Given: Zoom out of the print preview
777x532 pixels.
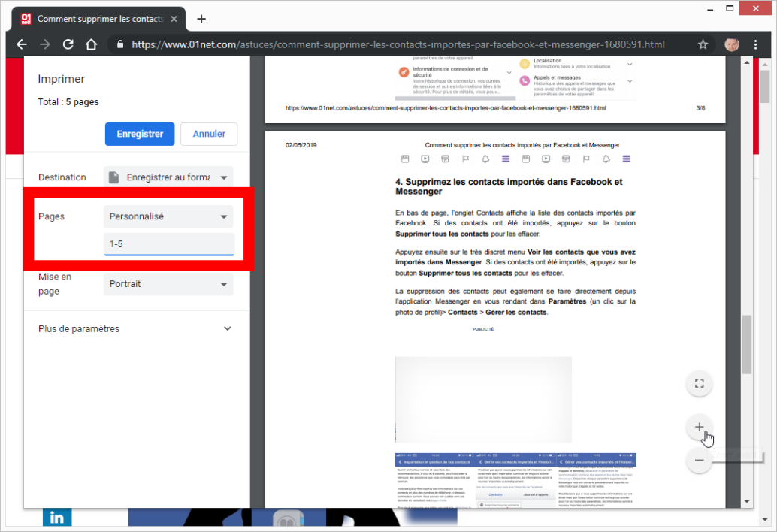Looking at the screenshot, I should click(699, 460).
